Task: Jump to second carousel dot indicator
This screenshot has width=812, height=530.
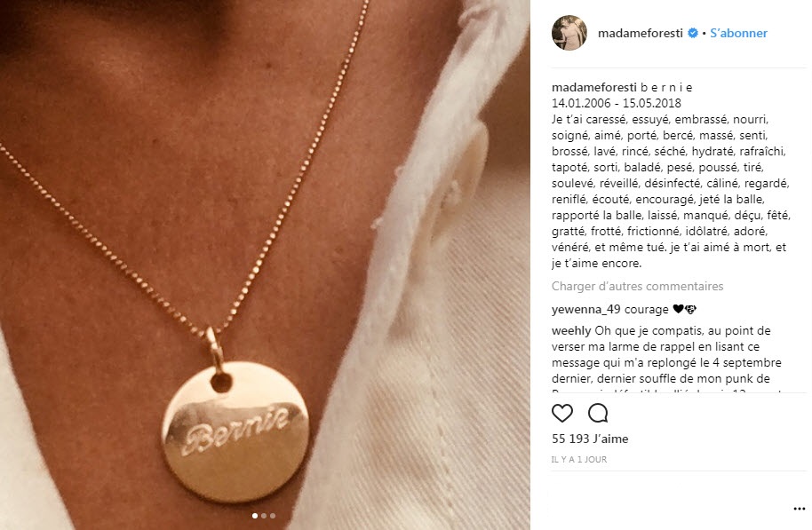Action: [264, 516]
